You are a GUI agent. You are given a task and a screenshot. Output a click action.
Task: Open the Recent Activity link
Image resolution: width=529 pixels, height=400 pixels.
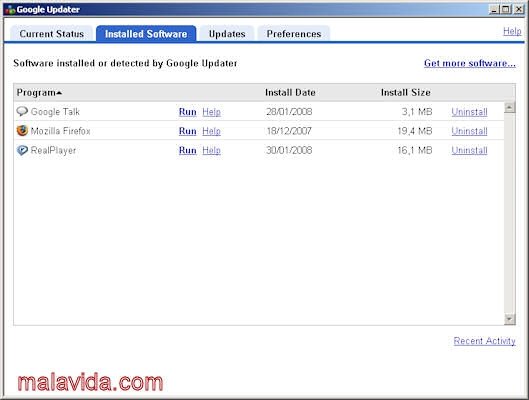[484, 341]
